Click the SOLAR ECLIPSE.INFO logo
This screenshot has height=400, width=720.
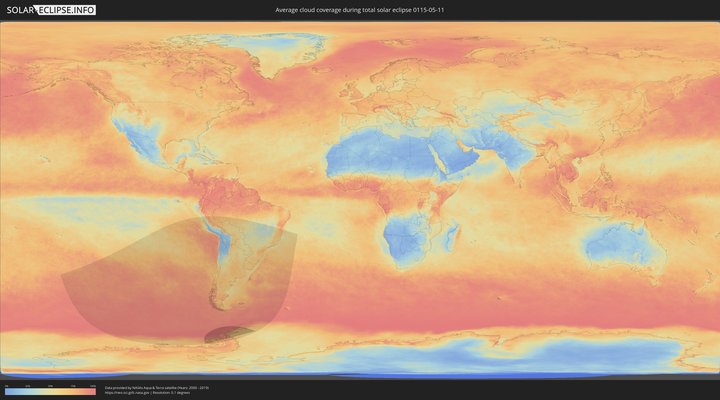pyautogui.click(x=48, y=9)
